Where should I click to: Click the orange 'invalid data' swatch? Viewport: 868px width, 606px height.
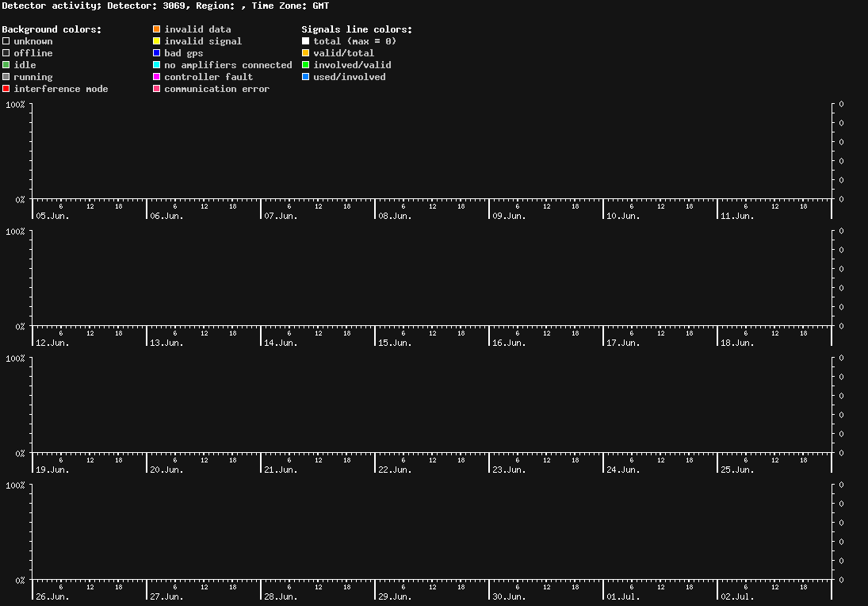pyautogui.click(x=157, y=29)
